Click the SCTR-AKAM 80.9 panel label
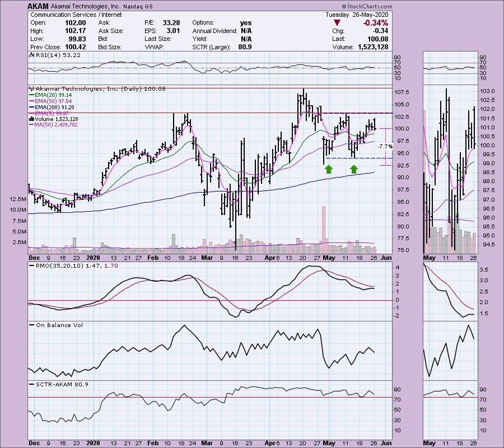The image size is (504, 448). pos(62,384)
